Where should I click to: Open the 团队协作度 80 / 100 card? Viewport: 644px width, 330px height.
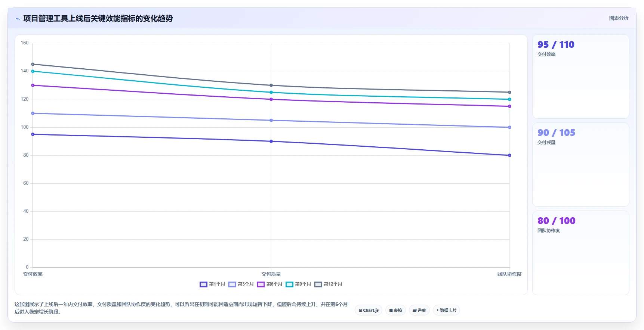tap(580, 253)
